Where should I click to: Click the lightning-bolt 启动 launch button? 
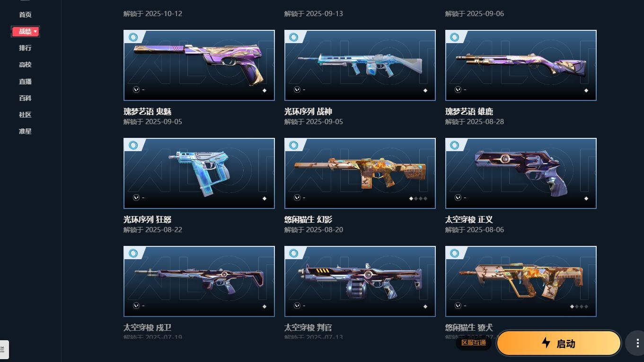pos(558,343)
